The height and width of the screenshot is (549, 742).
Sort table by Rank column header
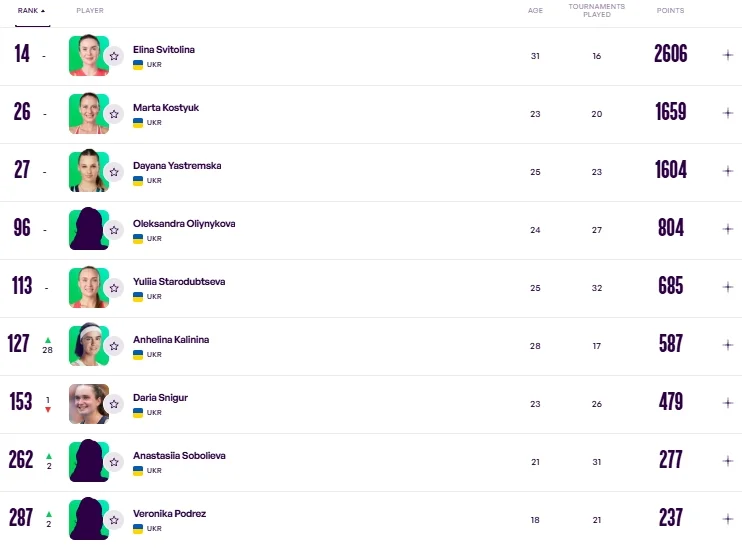point(31,10)
